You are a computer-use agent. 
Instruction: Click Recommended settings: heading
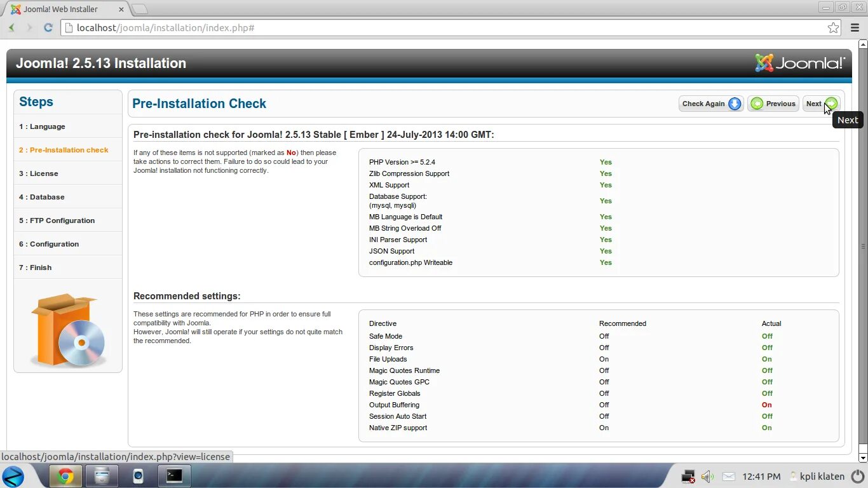[187, 296]
